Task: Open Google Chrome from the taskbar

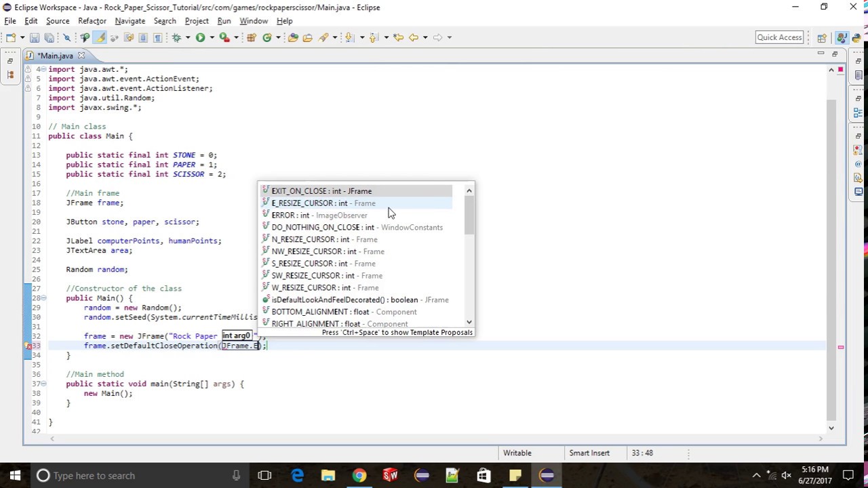Action: (359, 475)
